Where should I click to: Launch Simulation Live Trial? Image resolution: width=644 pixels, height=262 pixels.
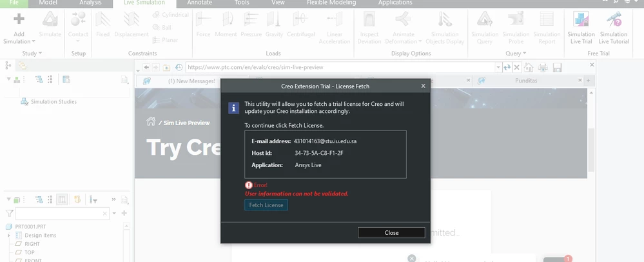tap(581, 28)
